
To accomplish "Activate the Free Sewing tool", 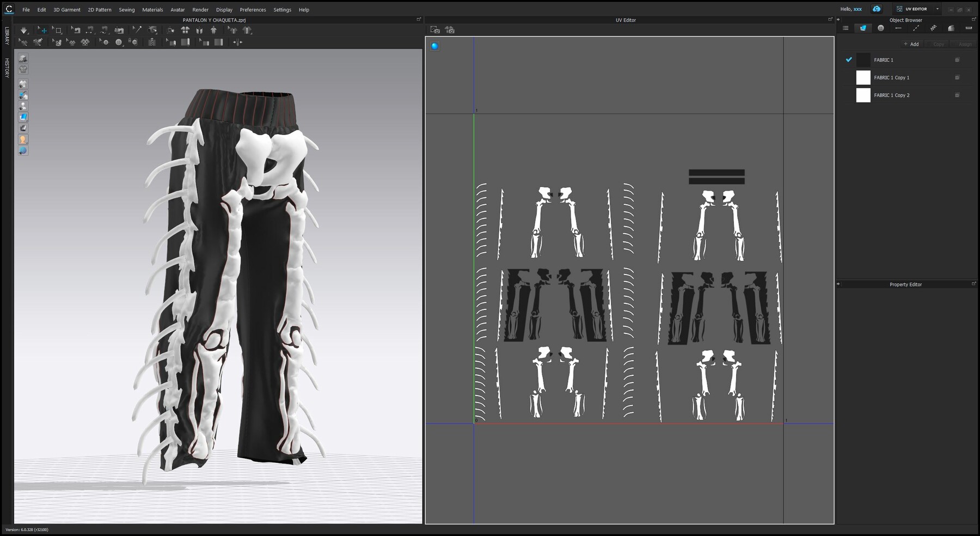I will (104, 30).
